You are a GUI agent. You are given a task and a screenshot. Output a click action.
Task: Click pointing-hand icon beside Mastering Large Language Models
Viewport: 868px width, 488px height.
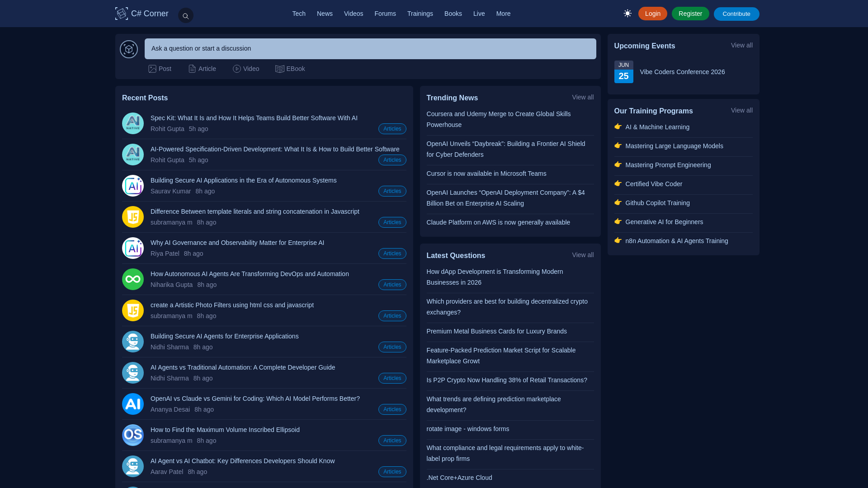click(x=618, y=145)
